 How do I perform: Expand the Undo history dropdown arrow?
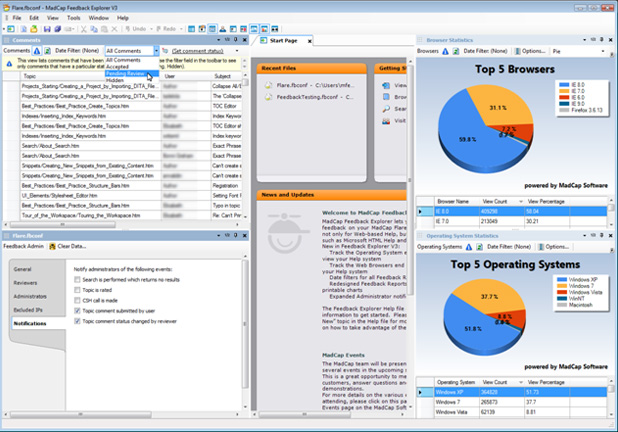(x=151, y=29)
